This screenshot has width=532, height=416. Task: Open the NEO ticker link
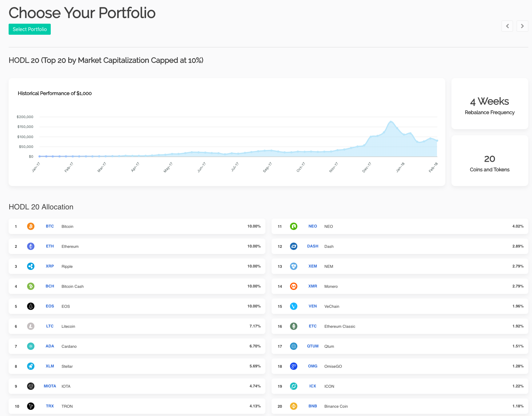313,226
